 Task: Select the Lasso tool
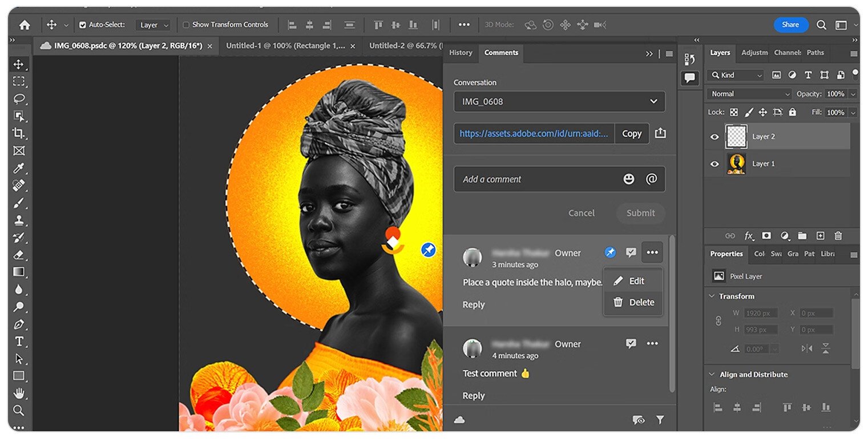(19, 98)
